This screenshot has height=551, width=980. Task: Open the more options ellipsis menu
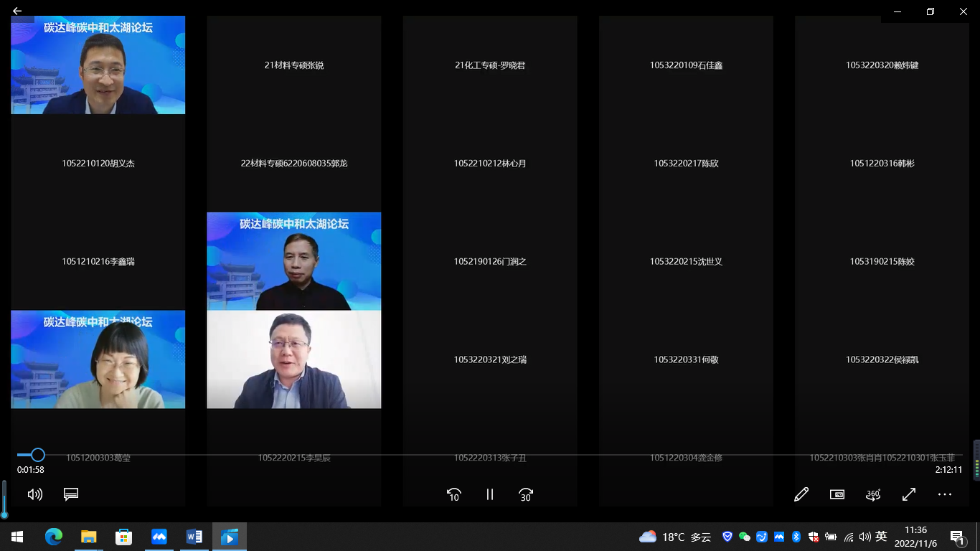945,494
